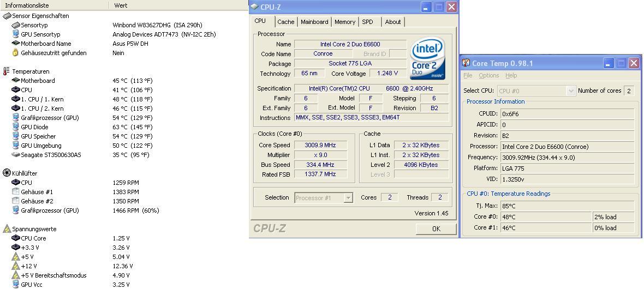Screen dimensions: 644x289
Task: Click the Core Temp title bar icon
Action: point(466,63)
